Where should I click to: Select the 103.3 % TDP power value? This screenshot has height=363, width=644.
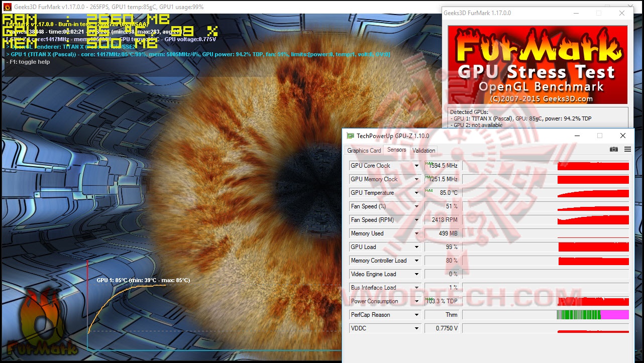[x=442, y=301]
